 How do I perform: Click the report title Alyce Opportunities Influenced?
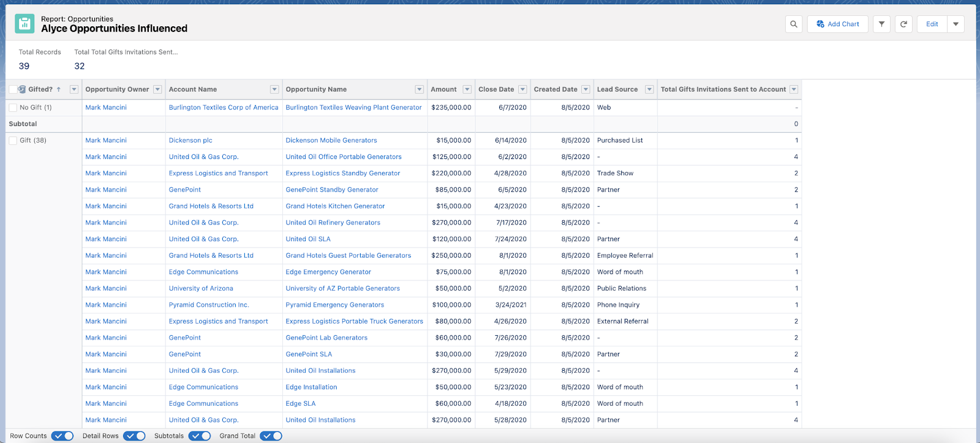tap(114, 29)
